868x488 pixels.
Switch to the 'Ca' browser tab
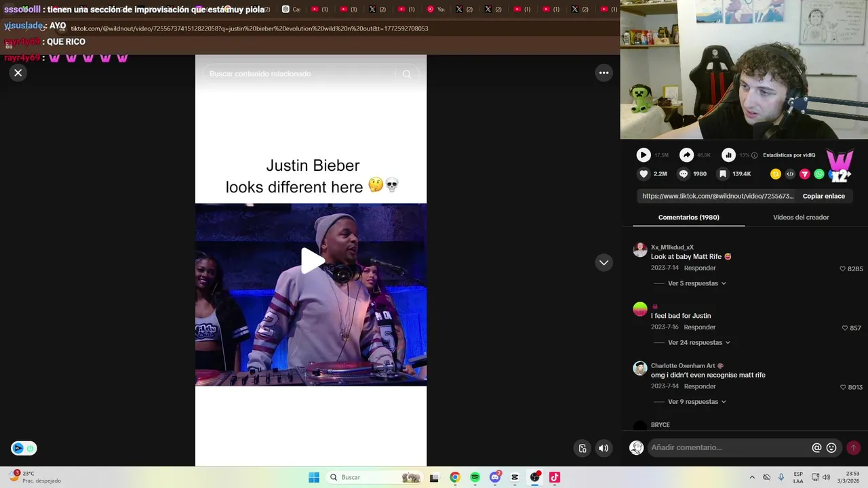click(x=291, y=9)
